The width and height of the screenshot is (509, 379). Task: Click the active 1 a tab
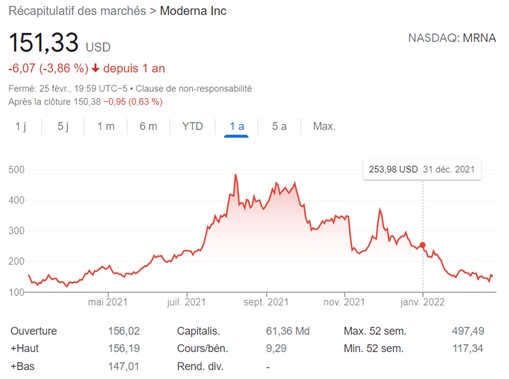pyautogui.click(x=236, y=127)
